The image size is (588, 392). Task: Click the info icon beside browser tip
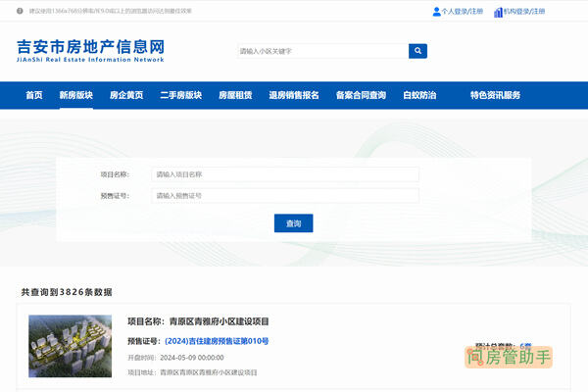click(20, 11)
